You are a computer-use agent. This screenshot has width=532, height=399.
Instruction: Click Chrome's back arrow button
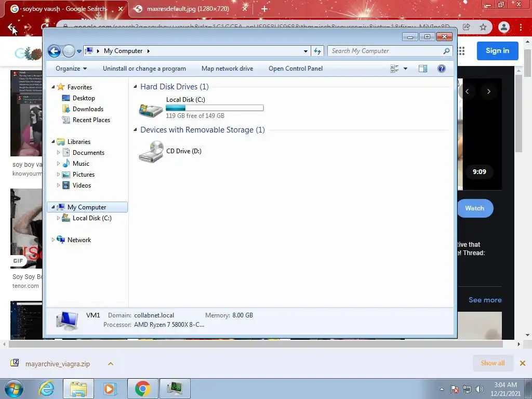pyautogui.click(x=11, y=27)
